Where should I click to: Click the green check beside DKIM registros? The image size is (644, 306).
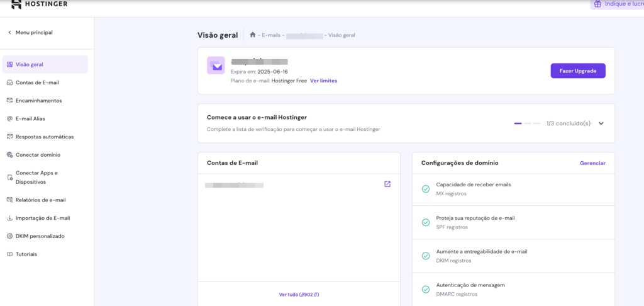pyautogui.click(x=426, y=256)
